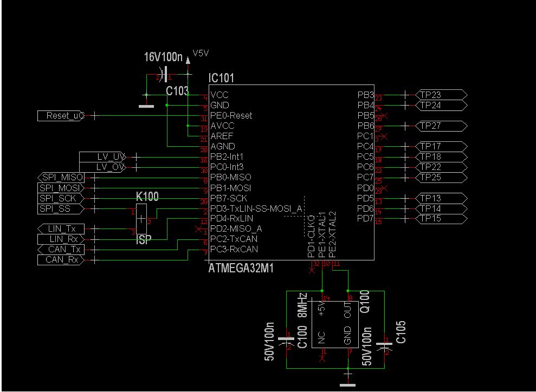The height and width of the screenshot is (392, 536).
Task: Pick the PB7-SCK pin label
Action: tap(229, 198)
